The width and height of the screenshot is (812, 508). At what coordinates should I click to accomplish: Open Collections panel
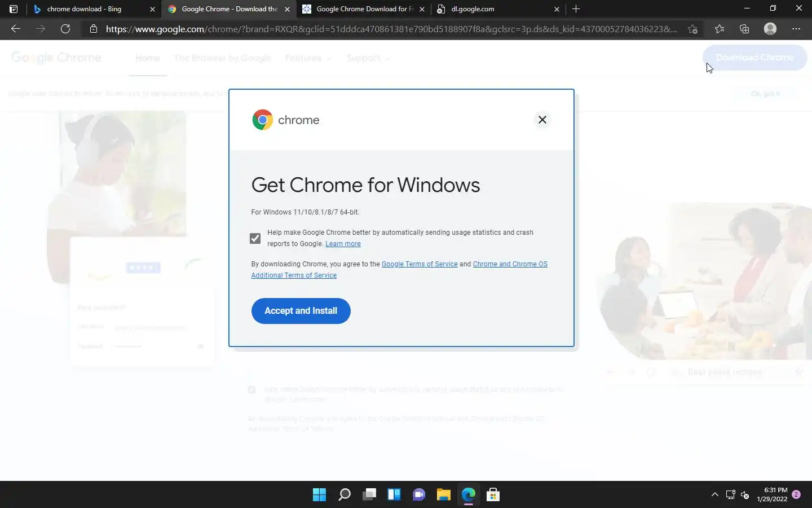744,29
